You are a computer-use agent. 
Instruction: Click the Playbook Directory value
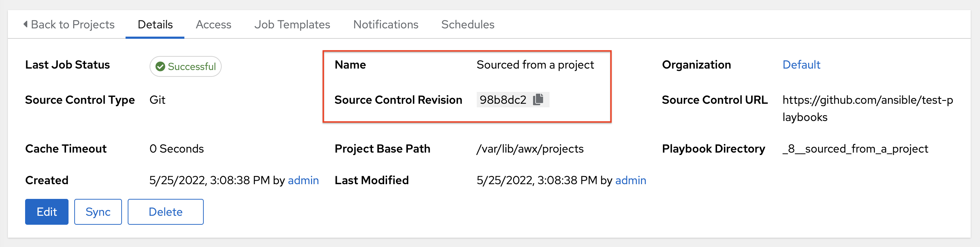tap(854, 149)
